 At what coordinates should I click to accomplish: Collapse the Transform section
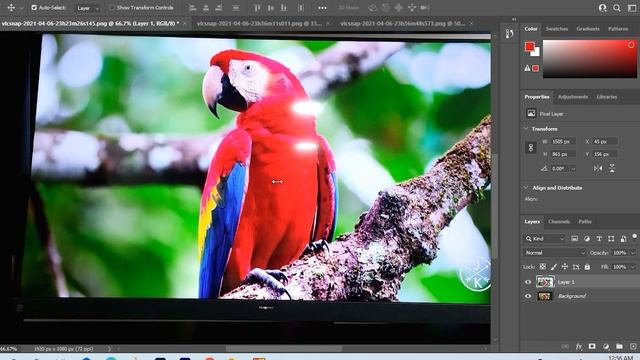pyautogui.click(x=526, y=129)
